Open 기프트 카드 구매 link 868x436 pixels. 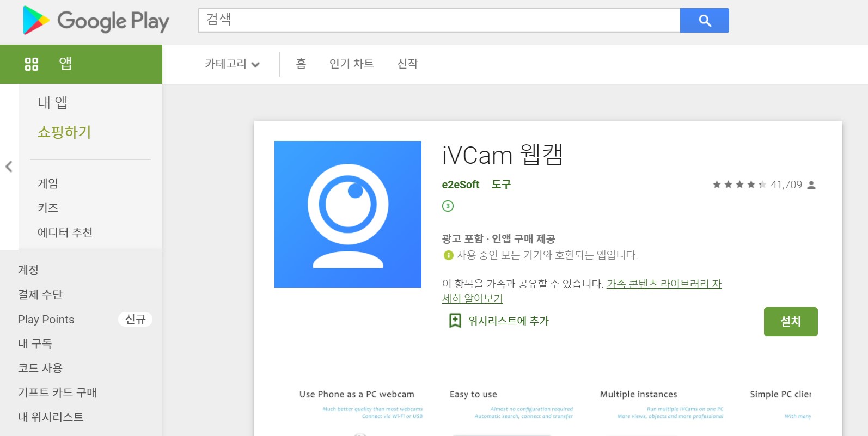pyautogui.click(x=57, y=392)
